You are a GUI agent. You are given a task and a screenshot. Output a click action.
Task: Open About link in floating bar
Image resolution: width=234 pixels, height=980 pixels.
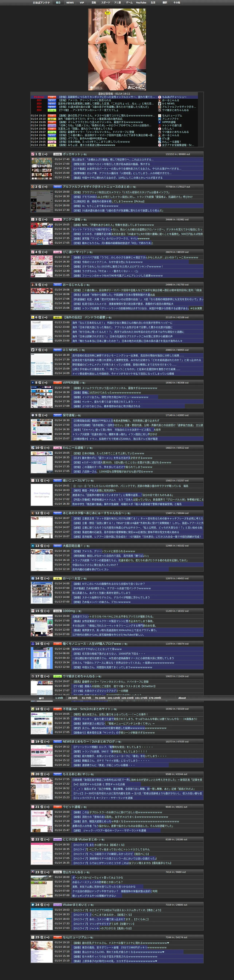tap(182, 698)
